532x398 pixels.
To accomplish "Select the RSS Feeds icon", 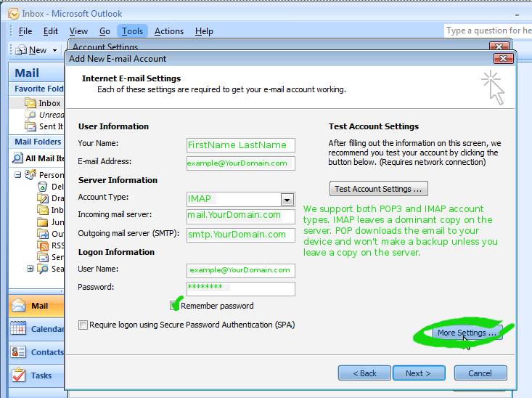I will (42, 245).
